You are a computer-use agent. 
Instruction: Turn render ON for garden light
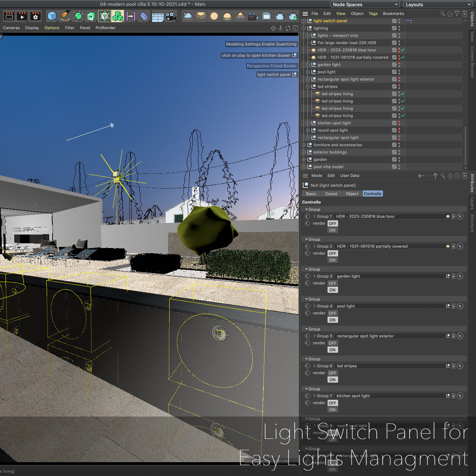(332, 290)
